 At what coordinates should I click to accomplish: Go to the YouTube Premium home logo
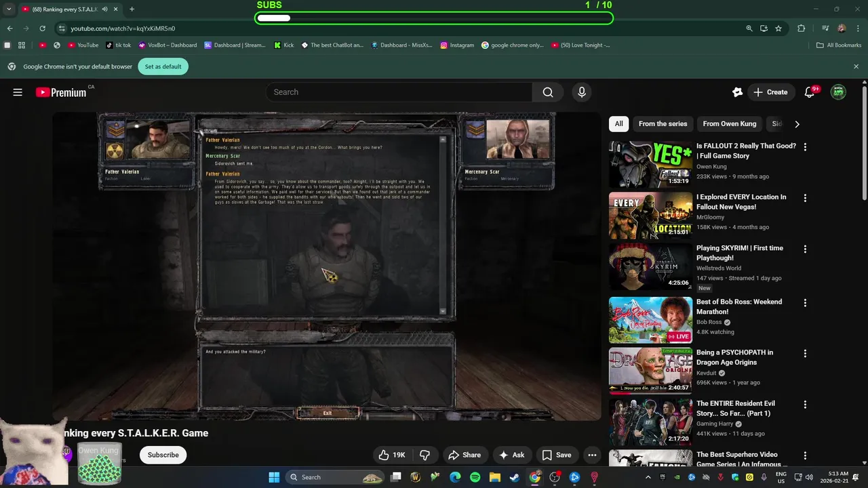[62, 92]
